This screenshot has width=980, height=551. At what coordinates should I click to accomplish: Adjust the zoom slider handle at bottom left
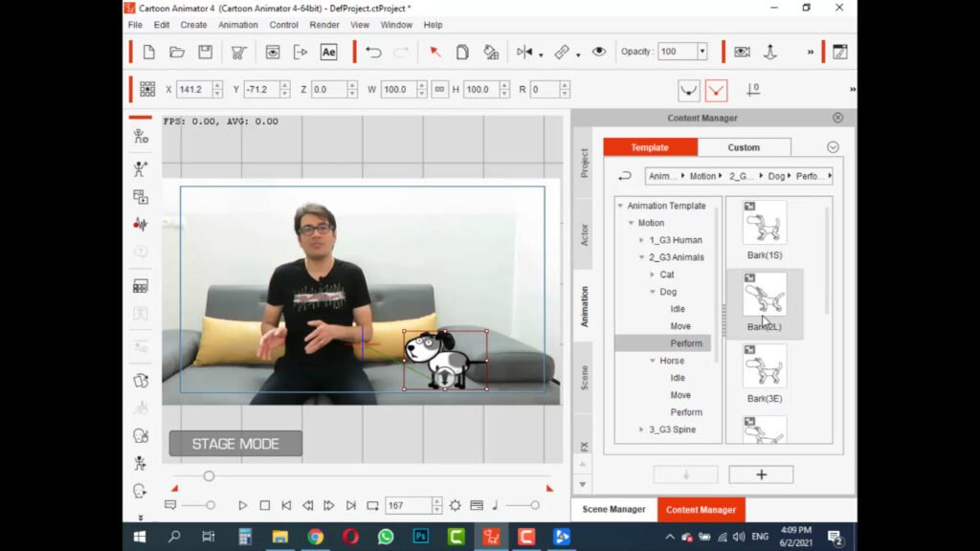211,505
